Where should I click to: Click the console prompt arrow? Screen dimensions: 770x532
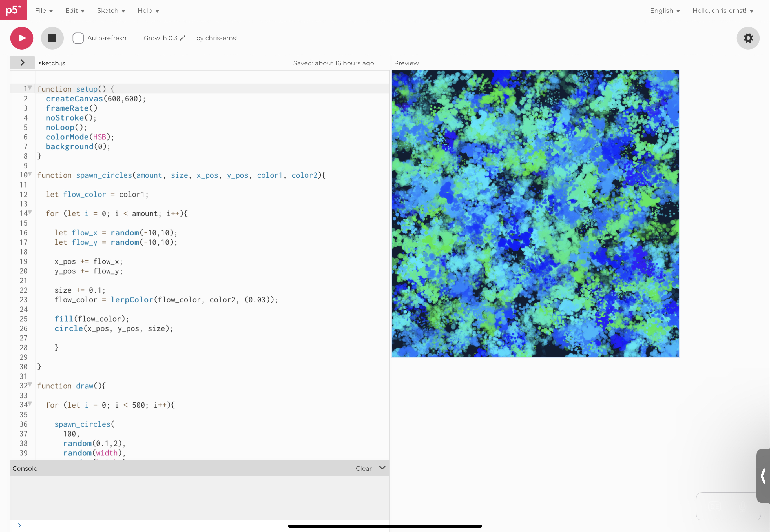(x=19, y=525)
